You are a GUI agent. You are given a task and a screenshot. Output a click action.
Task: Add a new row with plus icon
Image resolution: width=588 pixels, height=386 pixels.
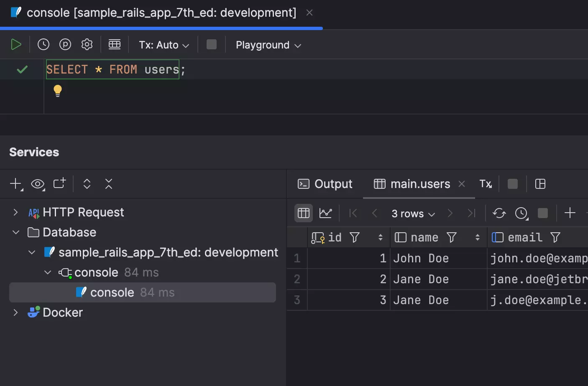point(570,213)
